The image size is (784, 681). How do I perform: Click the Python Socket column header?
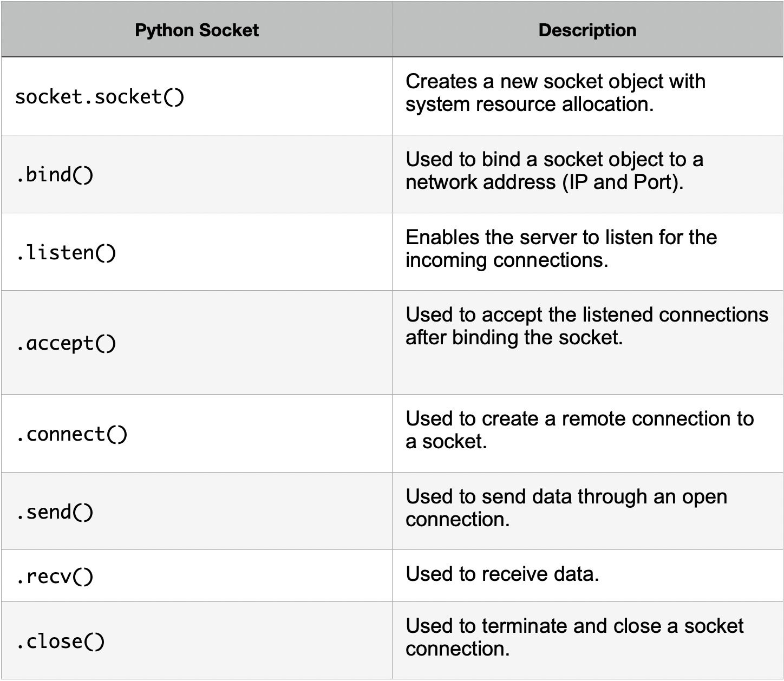(x=197, y=30)
